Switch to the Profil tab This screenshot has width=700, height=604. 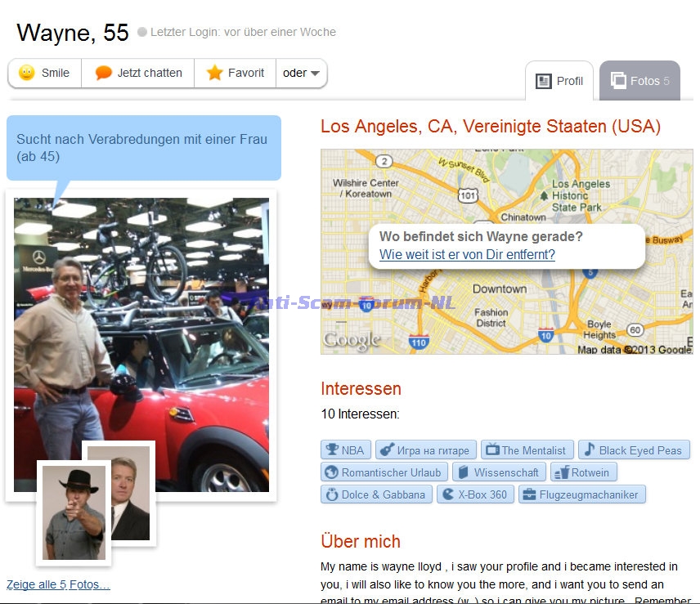click(x=559, y=81)
